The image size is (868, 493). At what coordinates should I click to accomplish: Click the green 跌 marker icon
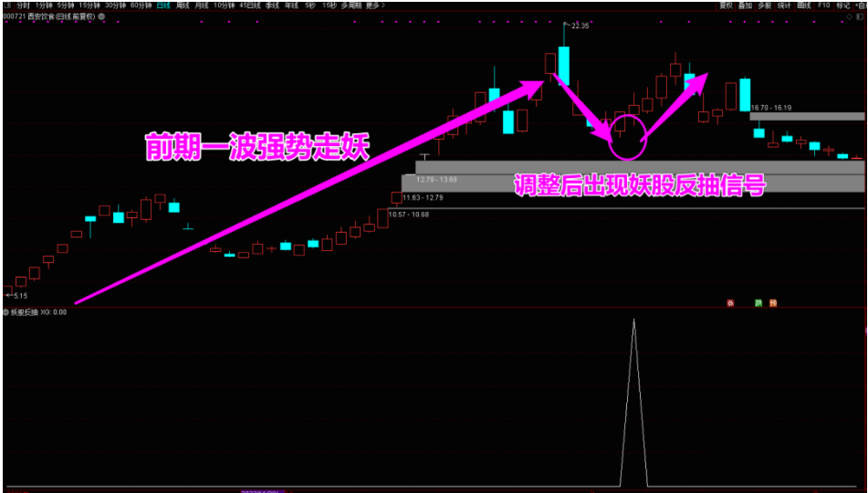click(x=758, y=303)
